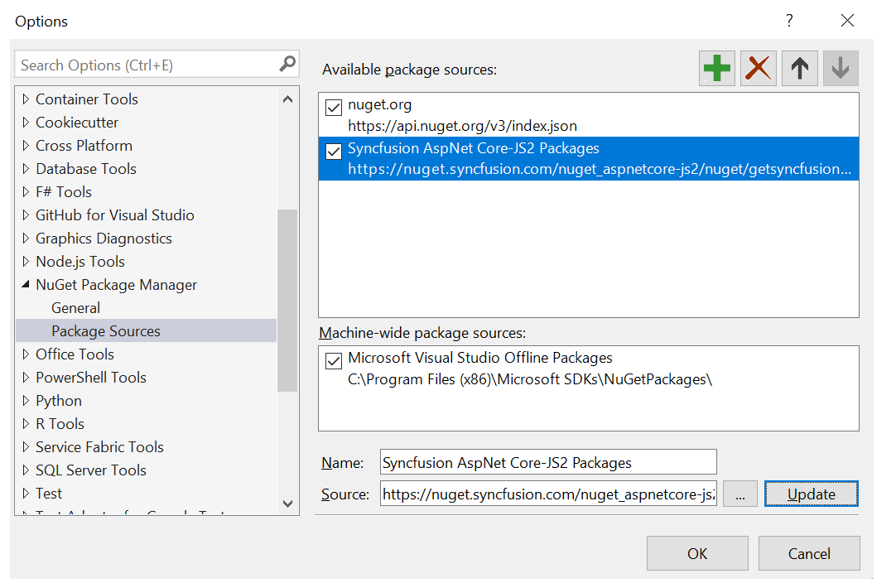
Task: Expand the Graphics Diagnostics node
Action: point(25,239)
